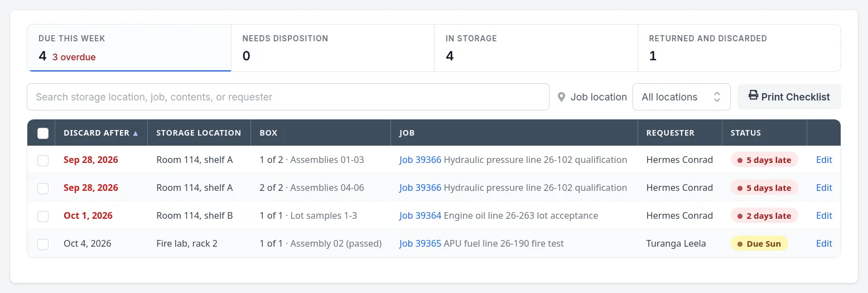
Task: Open the Job 39365 link
Action: pos(420,244)
